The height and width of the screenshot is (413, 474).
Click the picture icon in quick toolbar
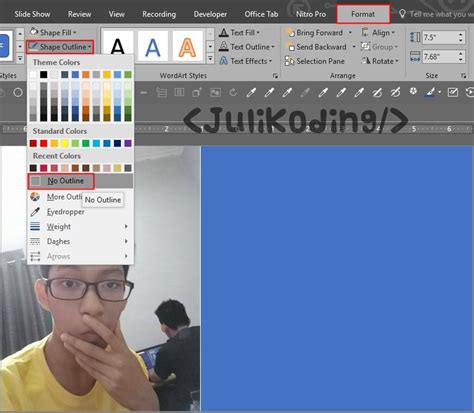[x=215, y=92]
